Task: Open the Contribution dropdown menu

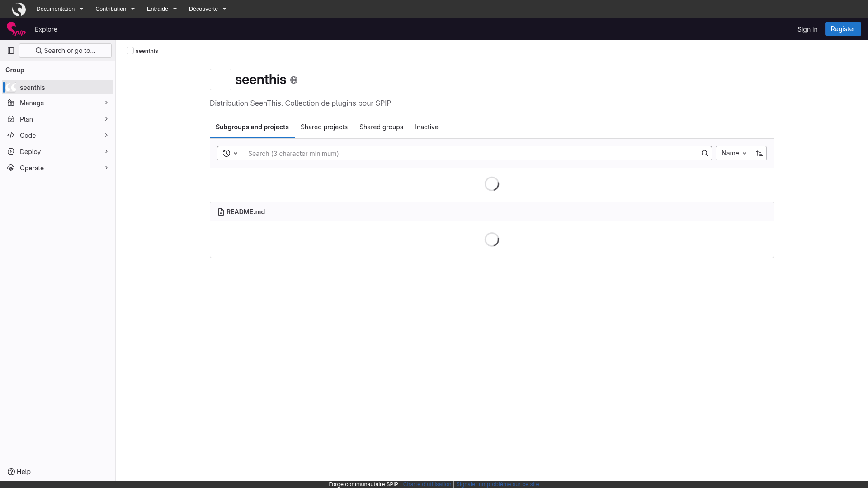Action: tap(115, 9)
